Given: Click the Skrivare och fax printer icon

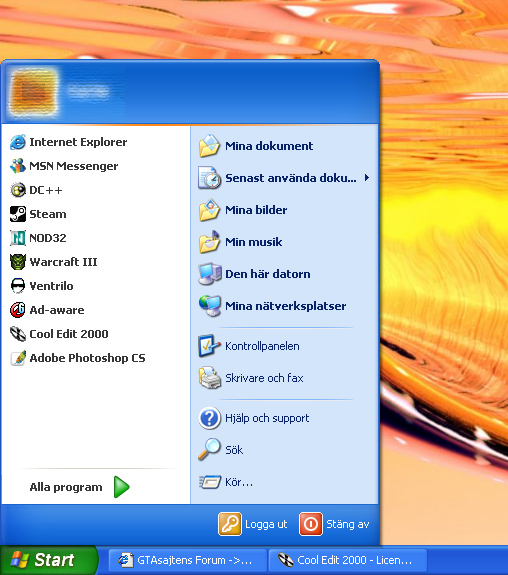Looking at the screenshot, I should [x=209, y=378].
